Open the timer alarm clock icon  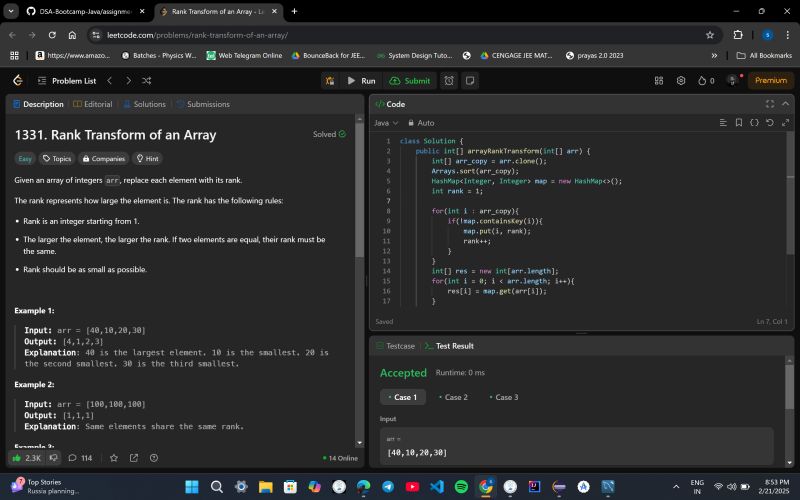click(x=449, y=80)
